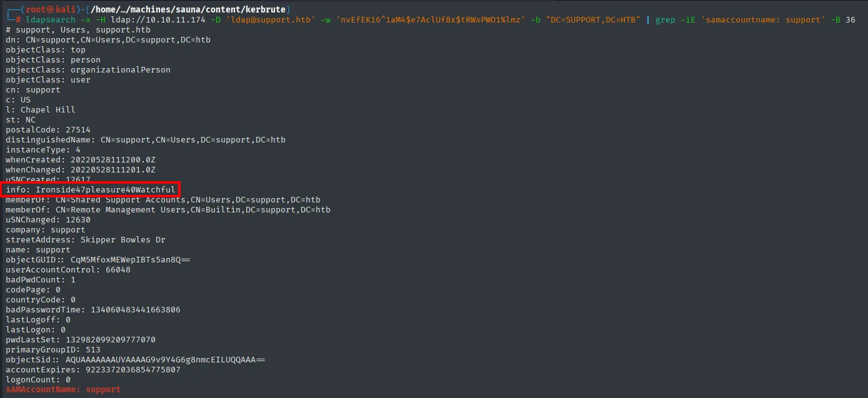The image size is (868, 398).
Task: Click the "DC=SUPPORT,DC=HTB" base DN argument
Action: pos(594,20)
